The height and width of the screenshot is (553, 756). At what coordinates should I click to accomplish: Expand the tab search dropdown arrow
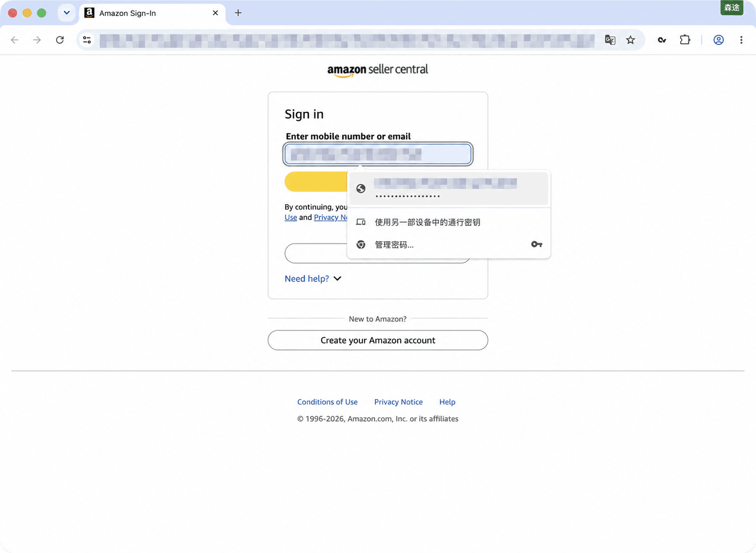67,13
